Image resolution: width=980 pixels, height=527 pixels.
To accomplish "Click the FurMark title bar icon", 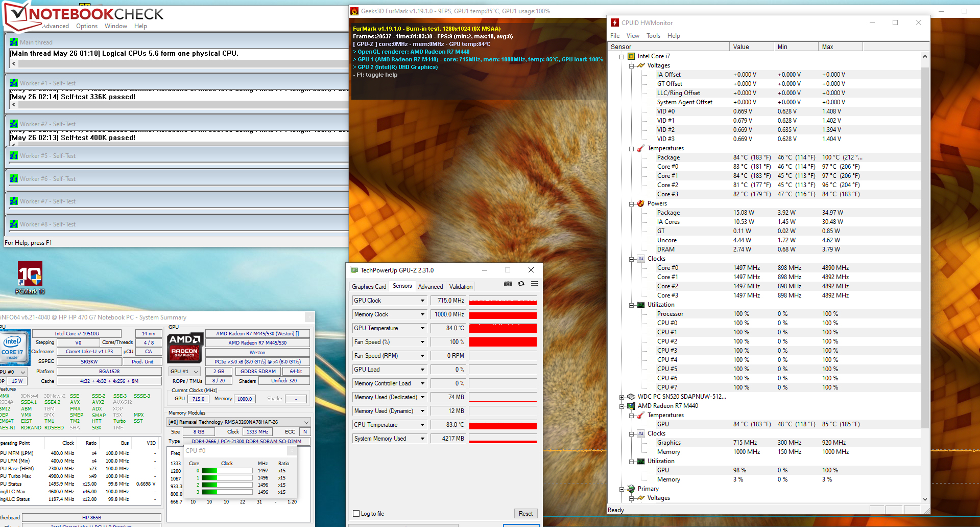I will [354, 11].
